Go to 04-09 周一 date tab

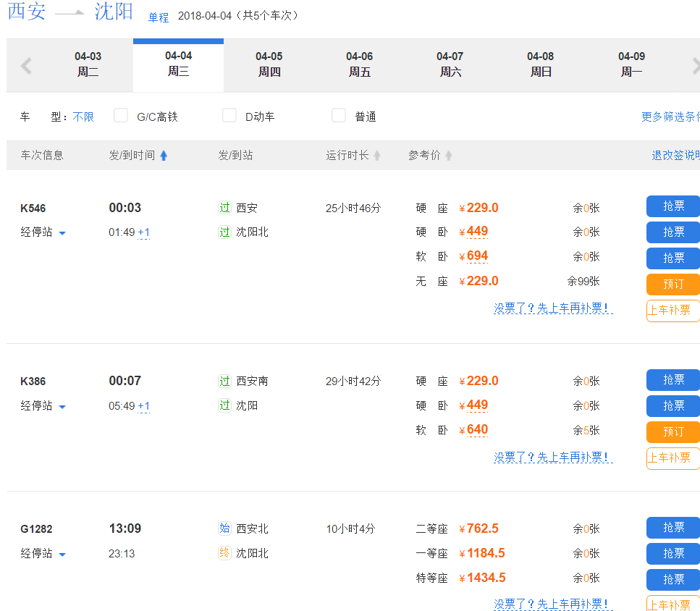click(632, 64)
